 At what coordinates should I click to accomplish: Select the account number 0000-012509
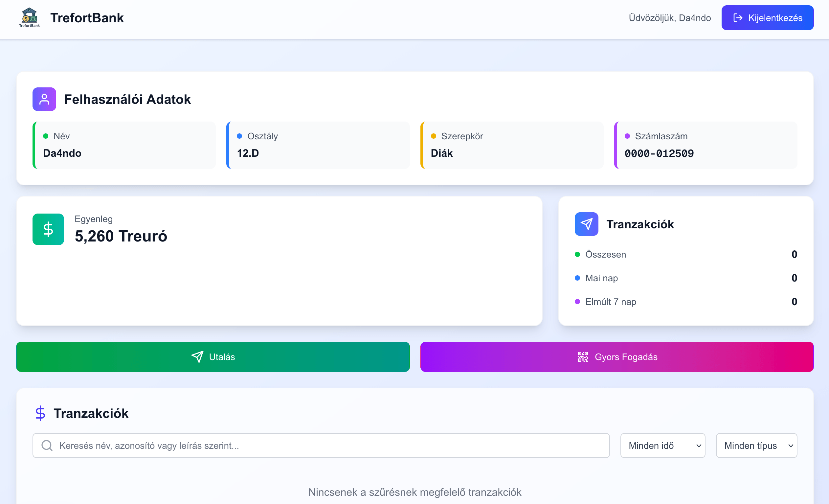click(x=659, y=153)
